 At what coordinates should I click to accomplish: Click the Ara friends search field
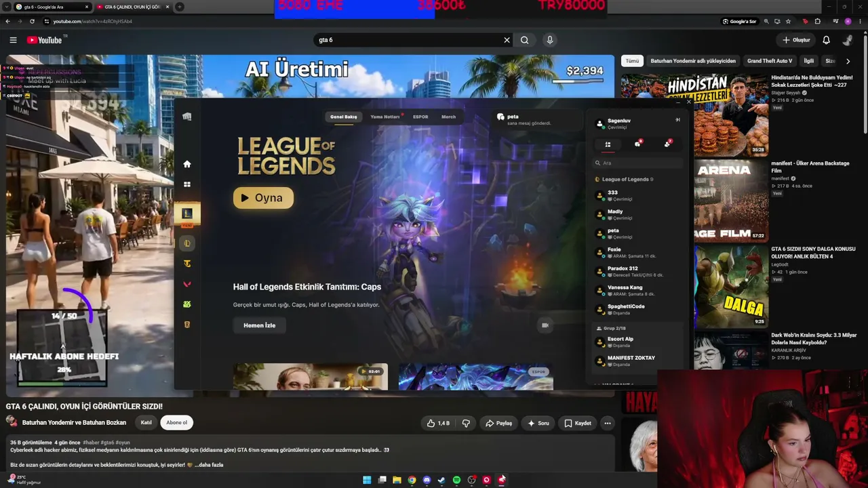637,163
